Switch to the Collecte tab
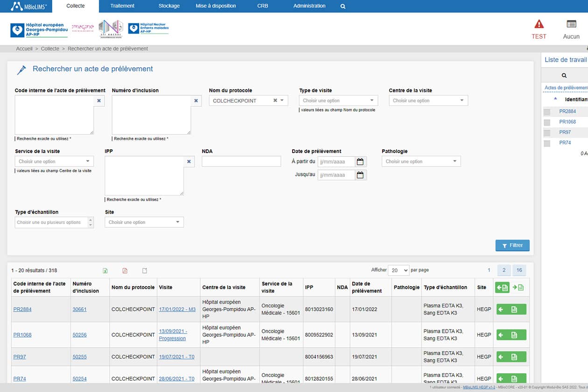 click(76, 6)
